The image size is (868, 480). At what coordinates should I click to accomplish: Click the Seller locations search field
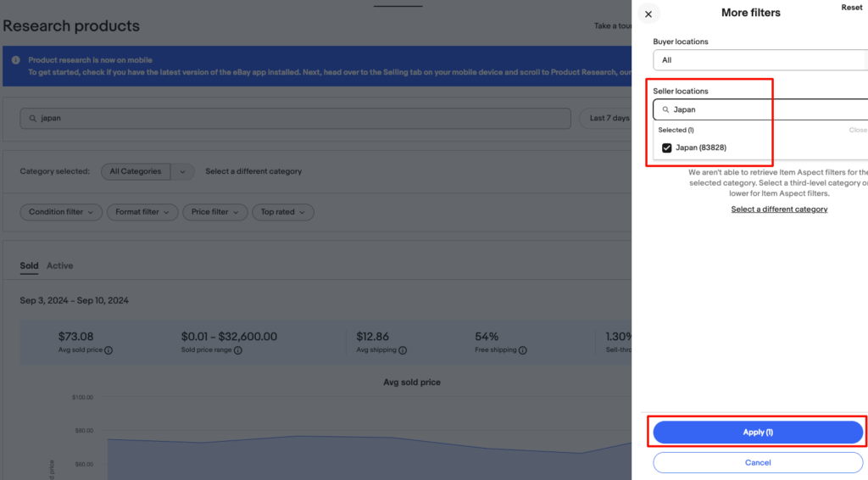click(760, 109)
